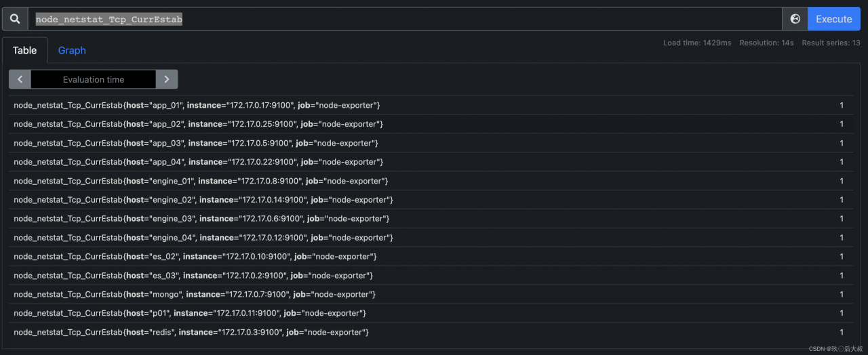The image size is (868, 355).
Task: Click the Result series: 13 stat text
Action: [x=831, y=43]
